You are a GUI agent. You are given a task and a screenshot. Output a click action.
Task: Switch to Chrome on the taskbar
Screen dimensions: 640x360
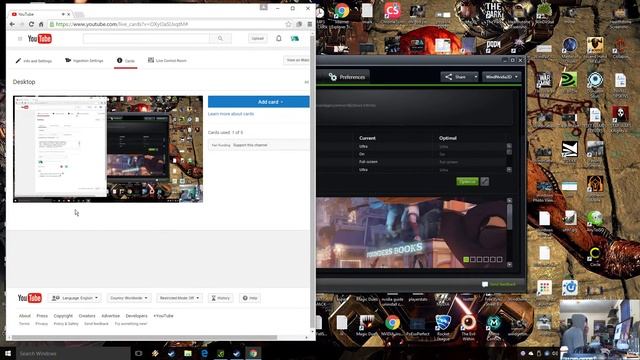tap(253, 353)
